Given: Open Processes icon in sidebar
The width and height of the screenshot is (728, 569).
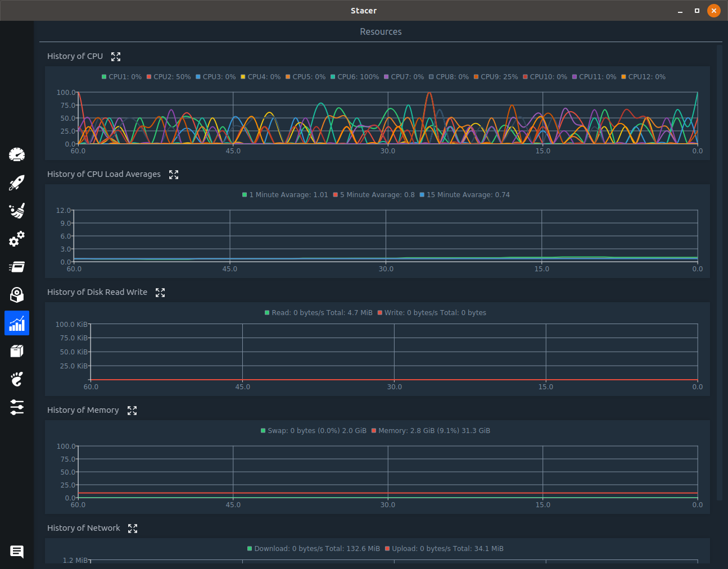Looking at the screenshot, I should [17, 267].
